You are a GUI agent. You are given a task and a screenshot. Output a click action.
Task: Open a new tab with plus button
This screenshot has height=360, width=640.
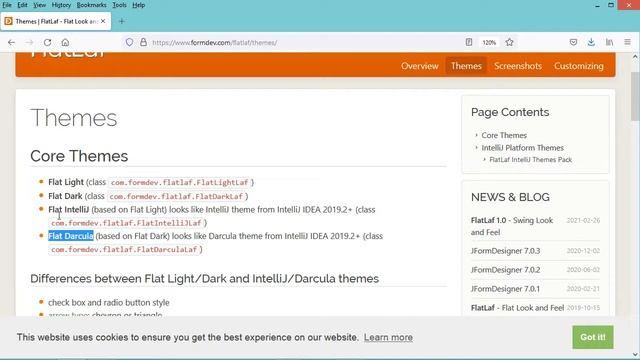tap(122, 21)
